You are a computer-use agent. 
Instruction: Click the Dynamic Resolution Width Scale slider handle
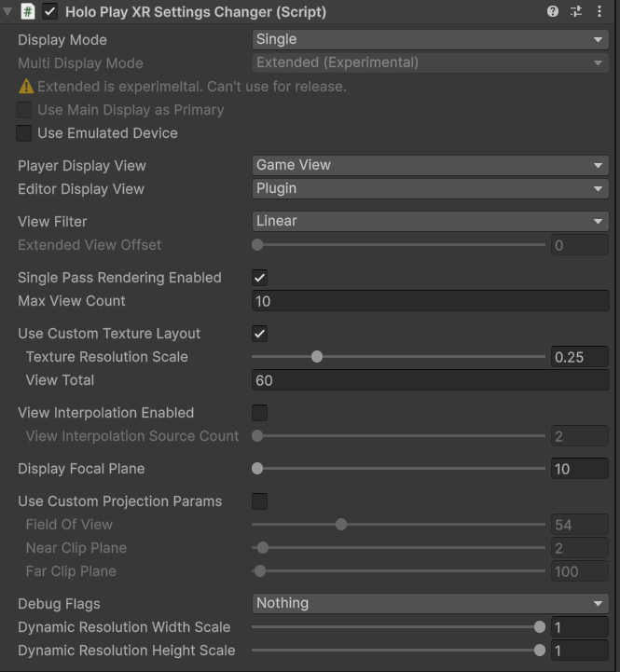[540, 627]
